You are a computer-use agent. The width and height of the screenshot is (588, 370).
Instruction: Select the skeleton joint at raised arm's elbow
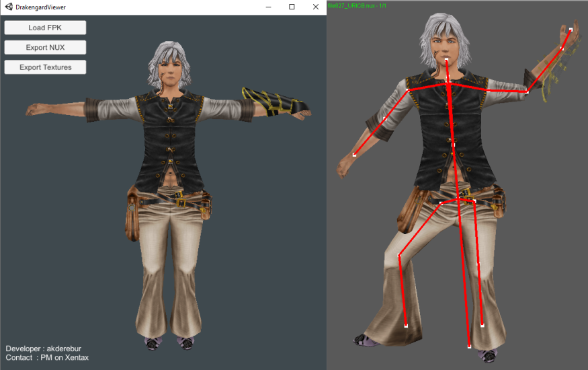tap(528, 91)
